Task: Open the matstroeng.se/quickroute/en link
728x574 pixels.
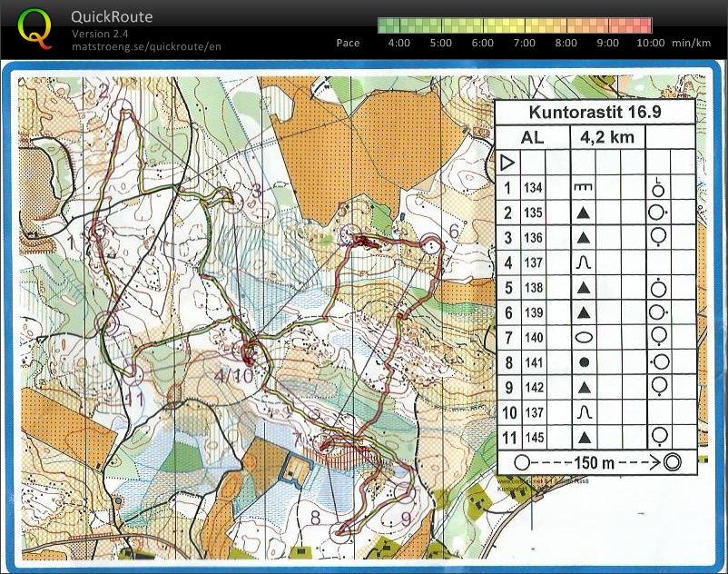Action: click(145, 46)
